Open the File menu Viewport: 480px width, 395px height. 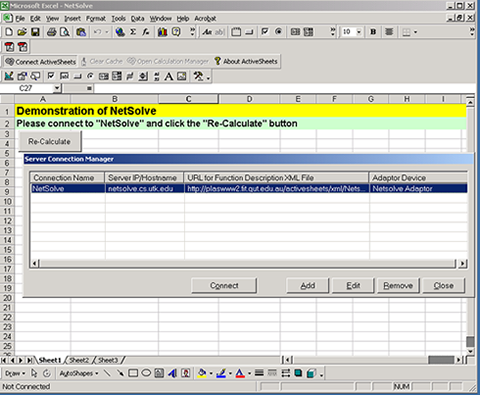[20, 19]
